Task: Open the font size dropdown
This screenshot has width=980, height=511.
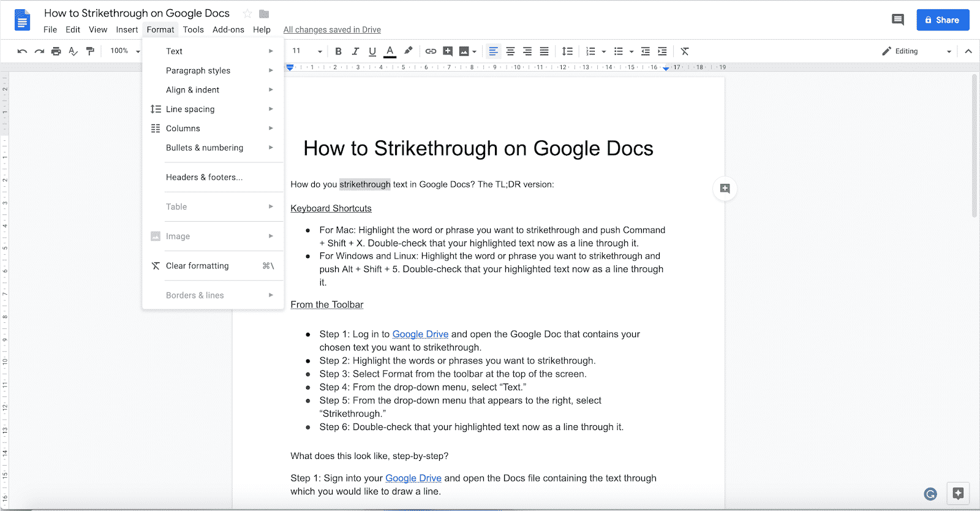Action: tap(306, 51)
